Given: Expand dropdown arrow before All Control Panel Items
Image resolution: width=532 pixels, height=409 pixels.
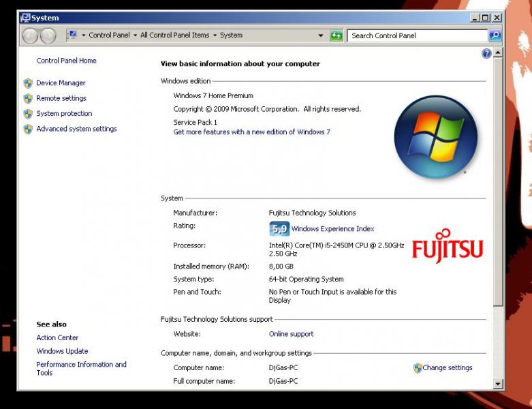Looking at the screenshot, I should (x=135, y=35).
